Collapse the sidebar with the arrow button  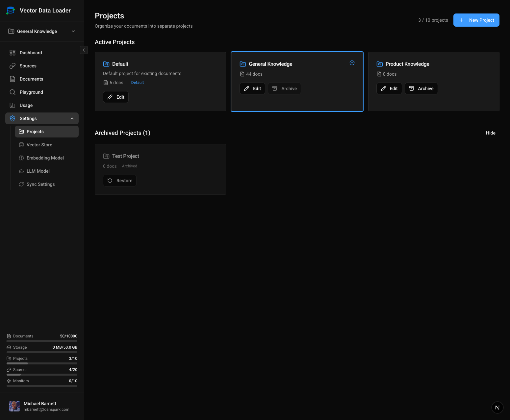pyautogui.click(x=84, y=50)
